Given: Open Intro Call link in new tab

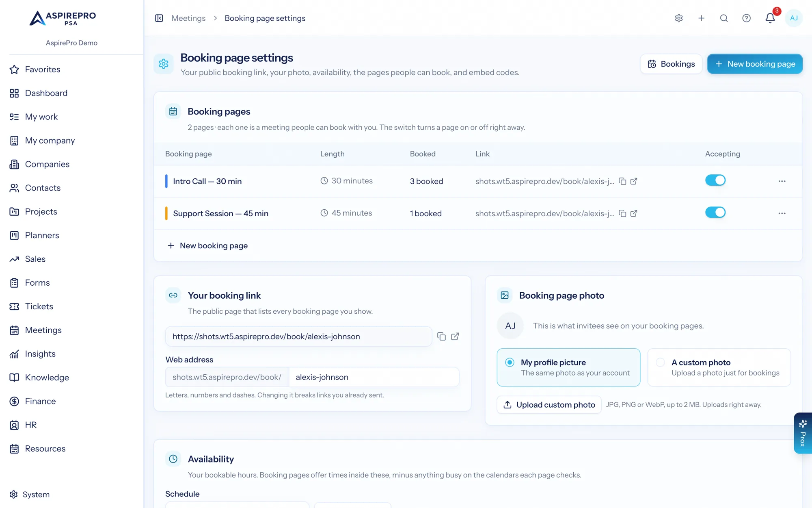Looking at the screenshot, I should [x=634, y=181].
